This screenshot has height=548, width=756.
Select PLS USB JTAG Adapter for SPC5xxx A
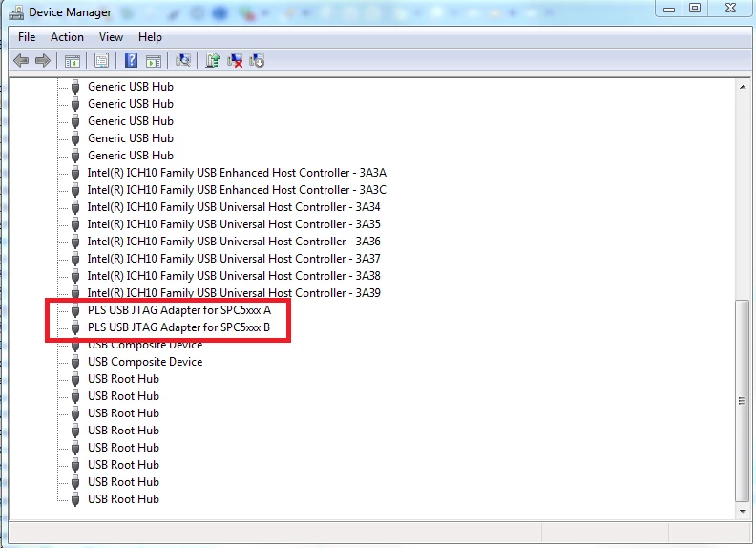tap(178, 310)
